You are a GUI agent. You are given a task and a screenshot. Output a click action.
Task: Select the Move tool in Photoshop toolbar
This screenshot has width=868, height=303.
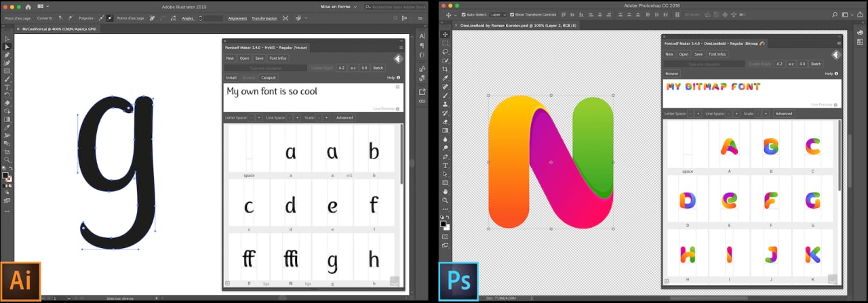click(x=446, y=34)
